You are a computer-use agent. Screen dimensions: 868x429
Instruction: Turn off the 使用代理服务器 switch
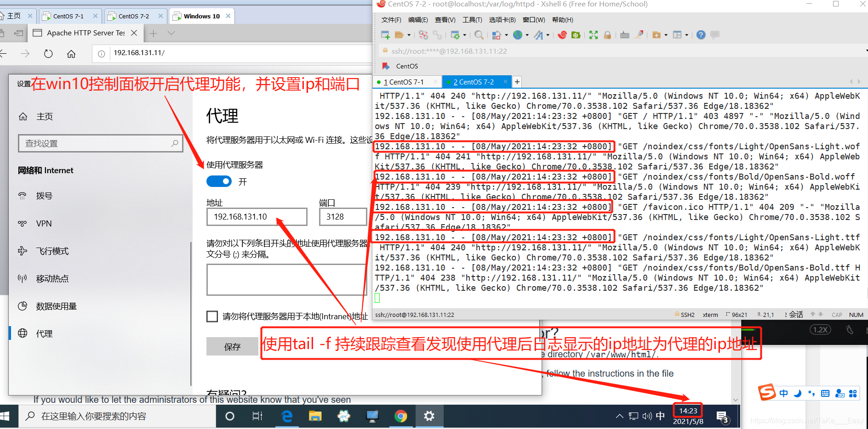219,181
